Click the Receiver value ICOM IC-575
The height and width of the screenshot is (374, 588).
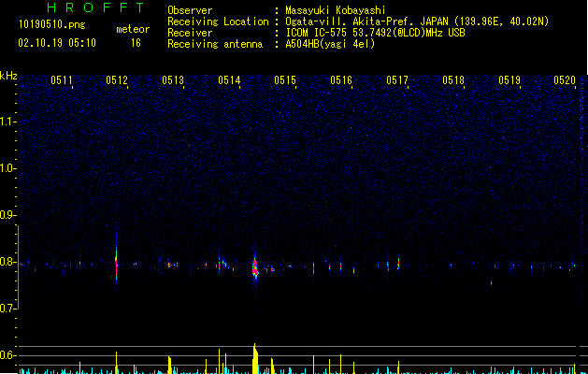(316, 33)
